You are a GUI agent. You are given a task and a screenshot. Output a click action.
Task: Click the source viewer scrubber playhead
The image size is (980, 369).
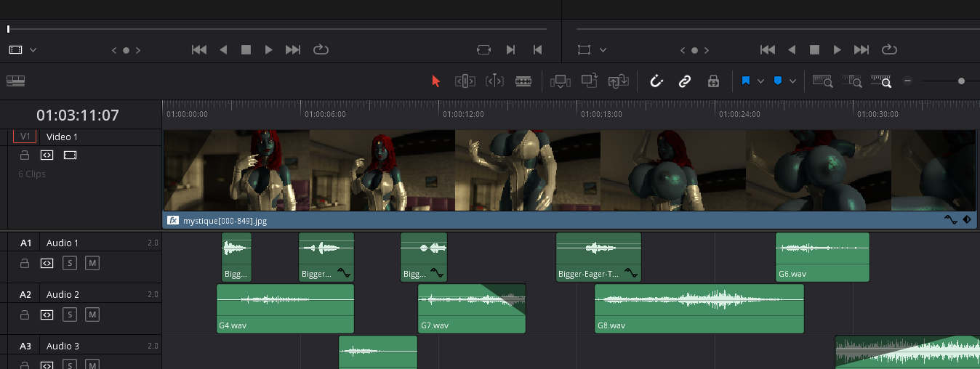click(9, 29)
